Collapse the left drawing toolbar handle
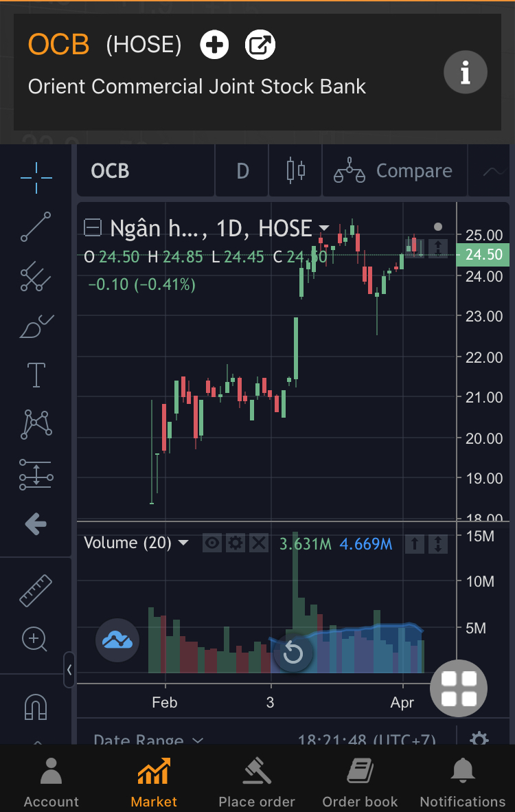The height and width of the screenshot is (812, 515). pyautogui.click(x=69, y=670)
